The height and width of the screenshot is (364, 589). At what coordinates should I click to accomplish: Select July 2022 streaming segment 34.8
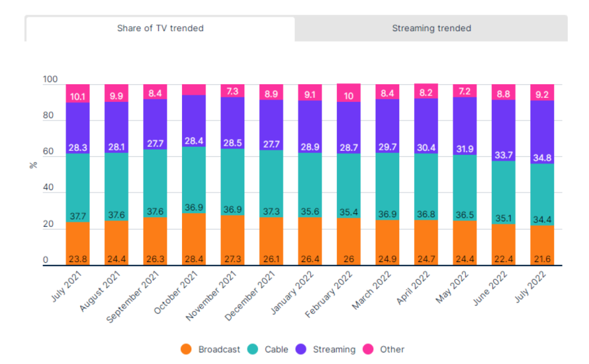coord(542,132)
